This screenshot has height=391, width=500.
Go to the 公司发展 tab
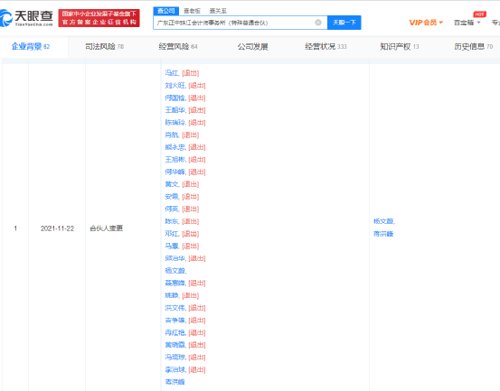click(253, 47)
